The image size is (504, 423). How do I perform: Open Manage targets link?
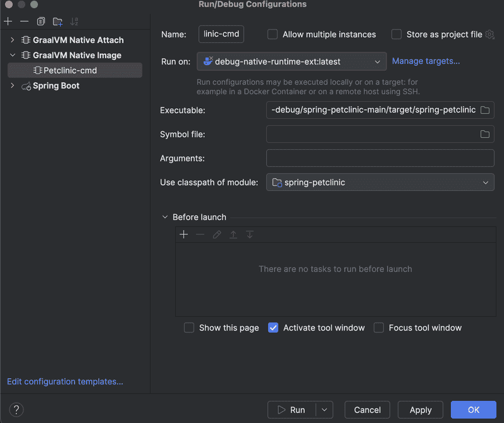coord(426,61)
